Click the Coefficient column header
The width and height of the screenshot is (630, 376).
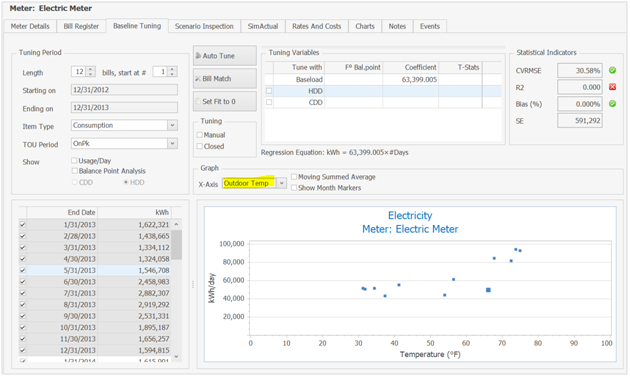pyautogui.click(x=410, y=67)
